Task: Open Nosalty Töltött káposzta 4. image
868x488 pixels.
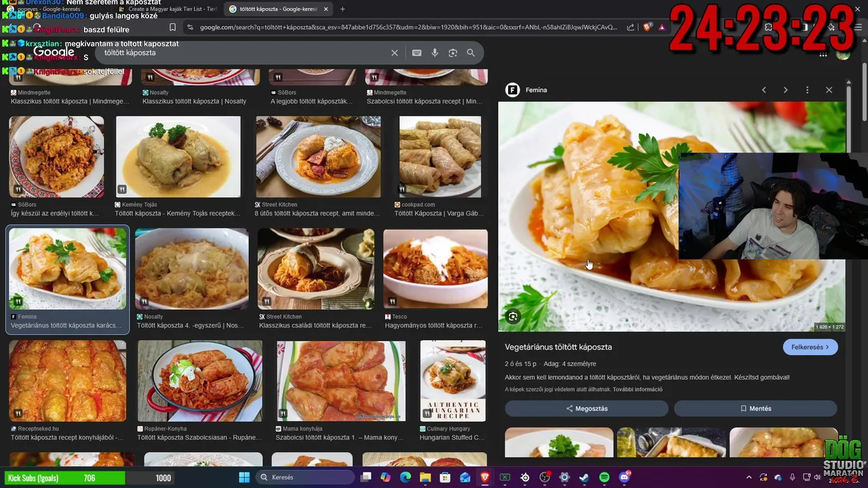Action: 191,269
